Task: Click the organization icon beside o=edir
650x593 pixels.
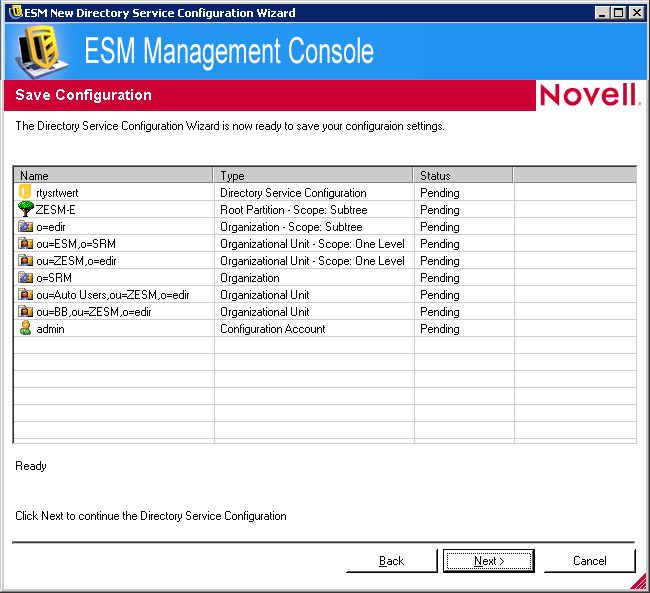Action: tap(25, 226)
